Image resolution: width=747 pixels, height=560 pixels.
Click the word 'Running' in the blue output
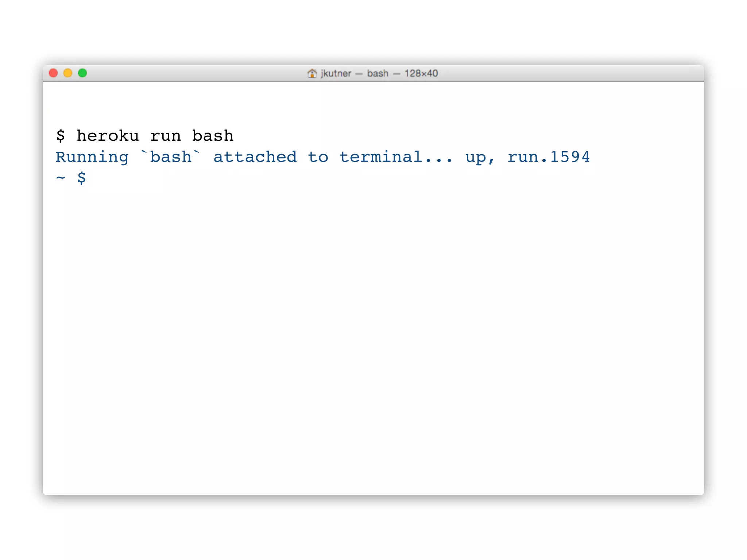pos(92,157)
